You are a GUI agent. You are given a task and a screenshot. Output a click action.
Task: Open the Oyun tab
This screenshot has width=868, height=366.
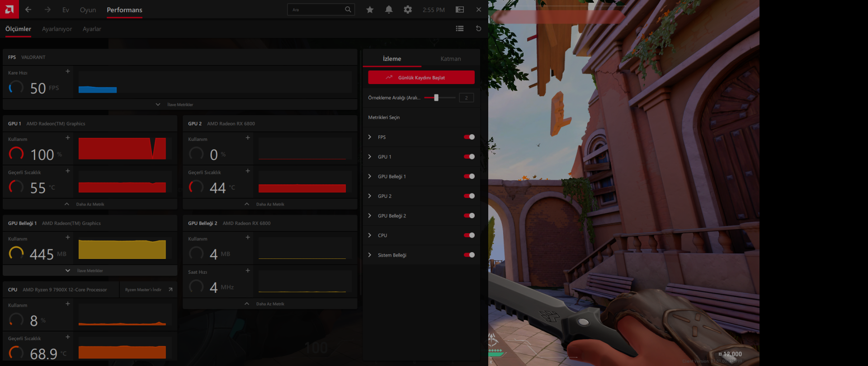88,10
